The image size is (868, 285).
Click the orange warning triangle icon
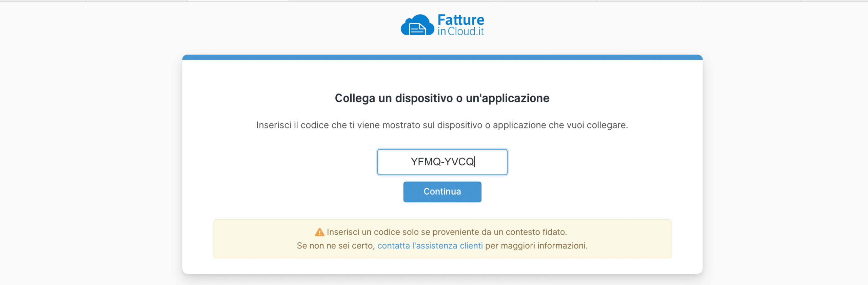319,232
